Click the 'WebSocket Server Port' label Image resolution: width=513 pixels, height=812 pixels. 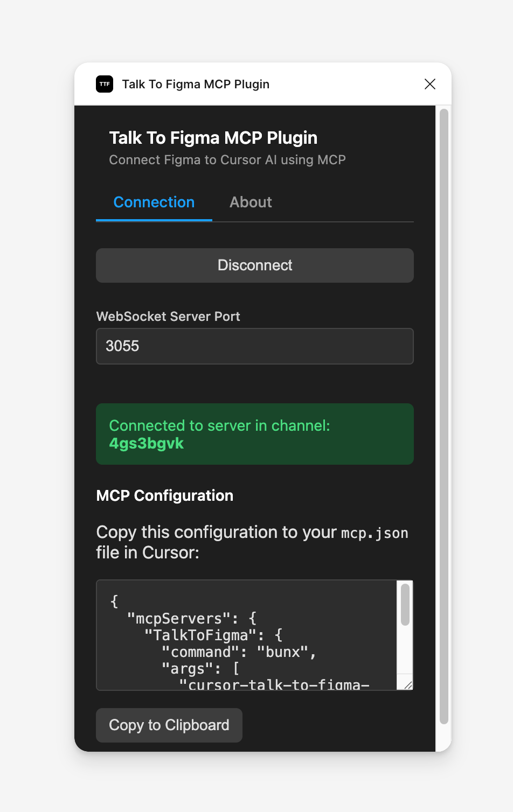click(x=168, y=317)
